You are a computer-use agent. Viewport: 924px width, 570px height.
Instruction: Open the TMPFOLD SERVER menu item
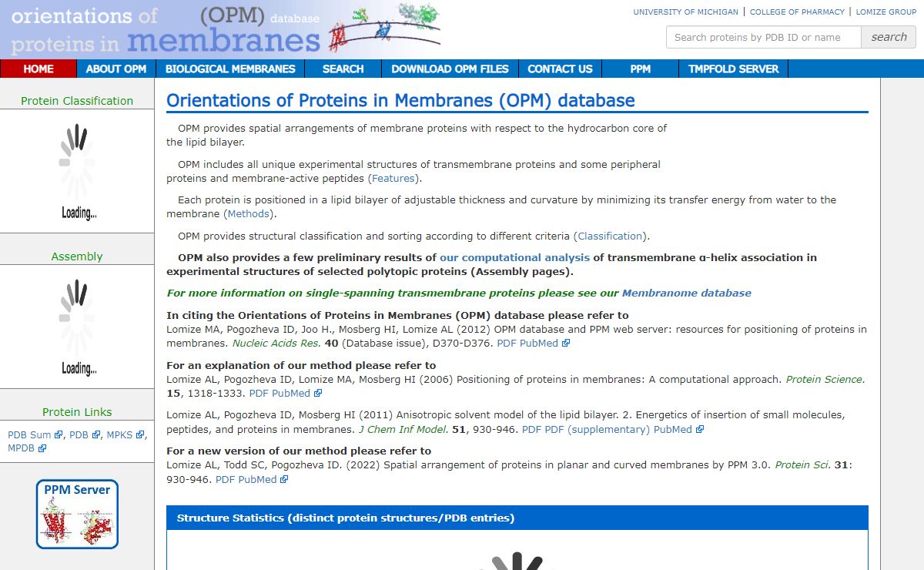coord(733,69)
